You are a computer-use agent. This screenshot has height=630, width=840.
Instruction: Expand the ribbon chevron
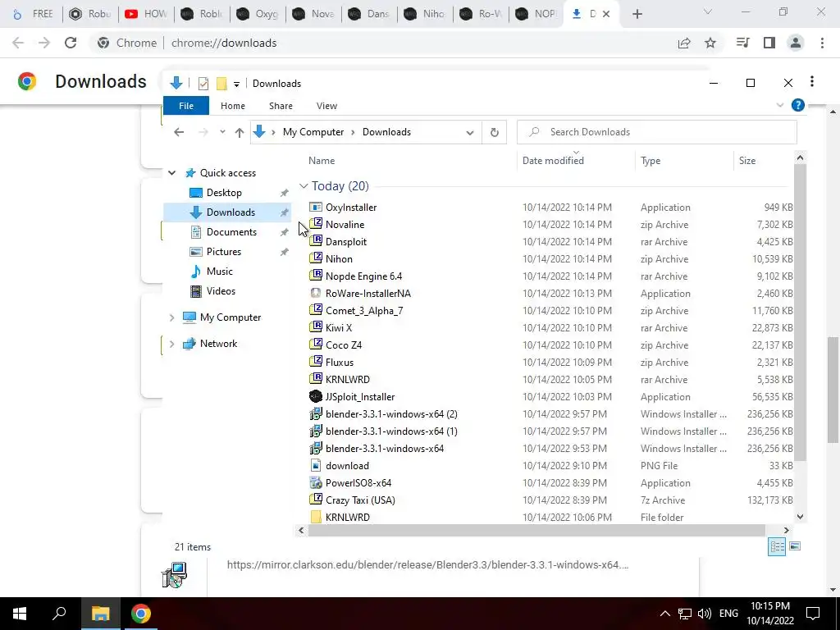click(780, 106)
